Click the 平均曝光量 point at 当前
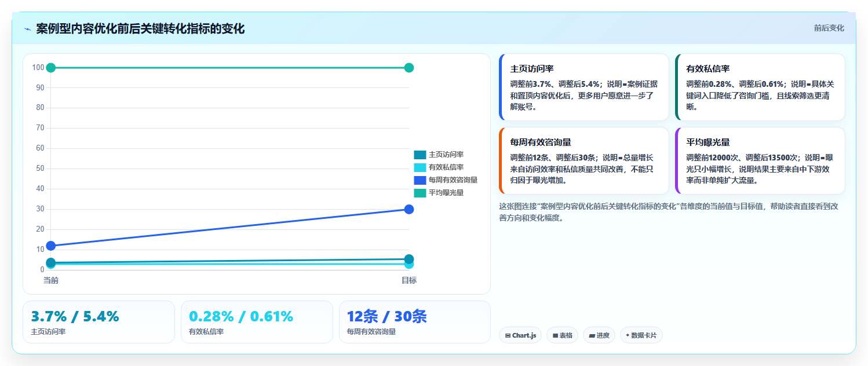Screen dimensions: 868x366 click(51, 68)
